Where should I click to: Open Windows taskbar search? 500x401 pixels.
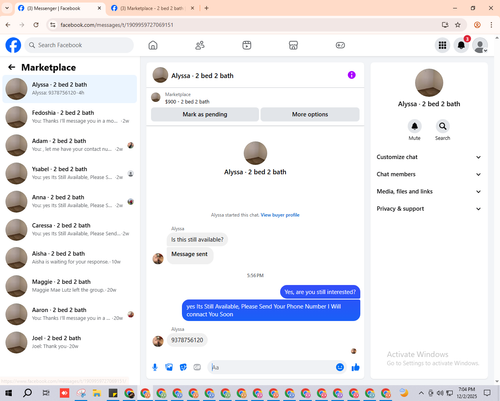27,393
